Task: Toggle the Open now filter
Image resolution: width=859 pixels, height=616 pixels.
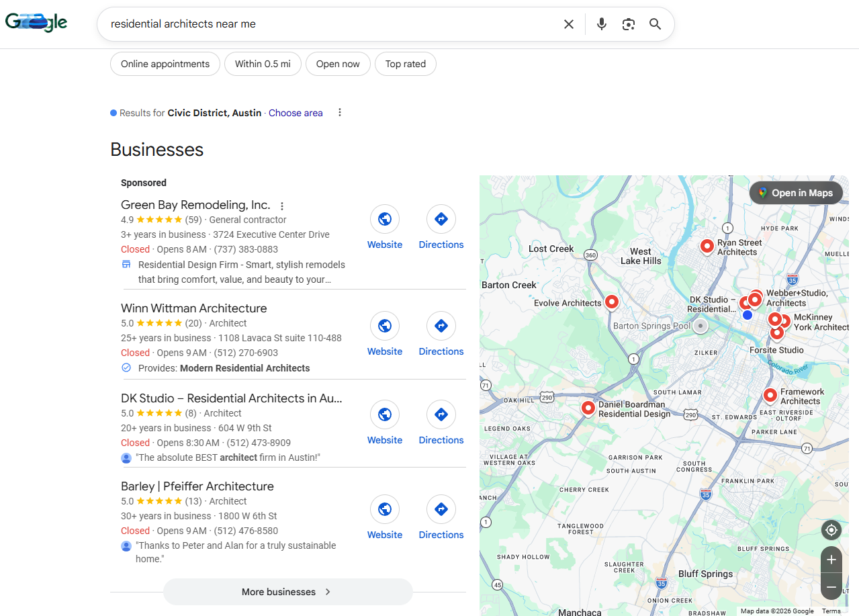Action: point(338,64)
